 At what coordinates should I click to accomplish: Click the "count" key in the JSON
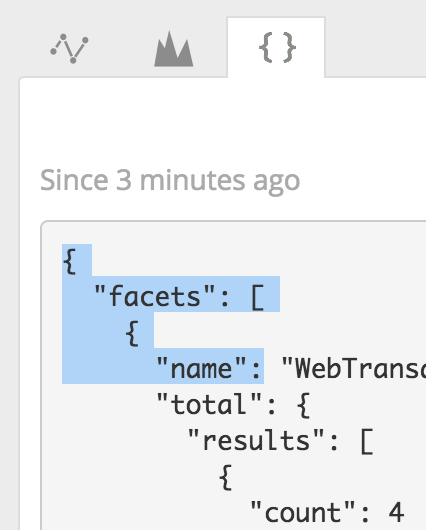pyautogui.click(x=303, y=513)
